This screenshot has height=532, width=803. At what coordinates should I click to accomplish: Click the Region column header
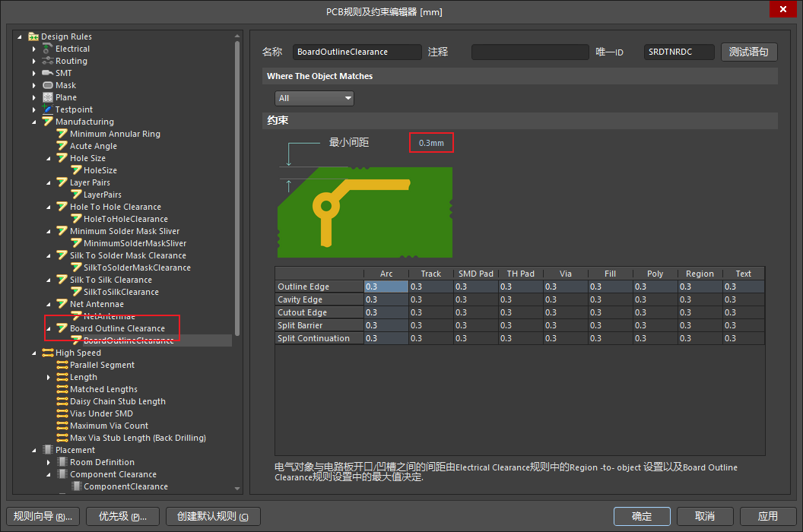click(700, 274)
